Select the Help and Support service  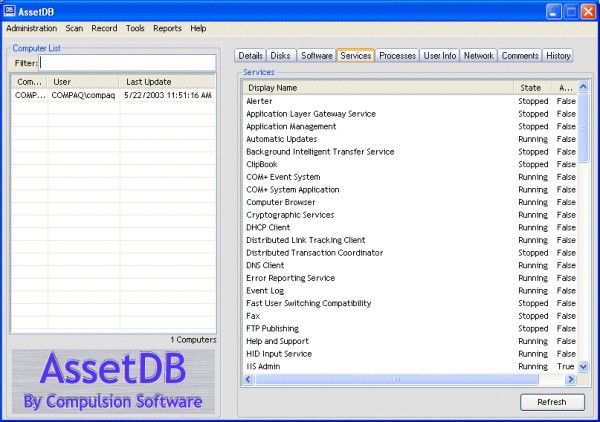(x=410, y=341)
